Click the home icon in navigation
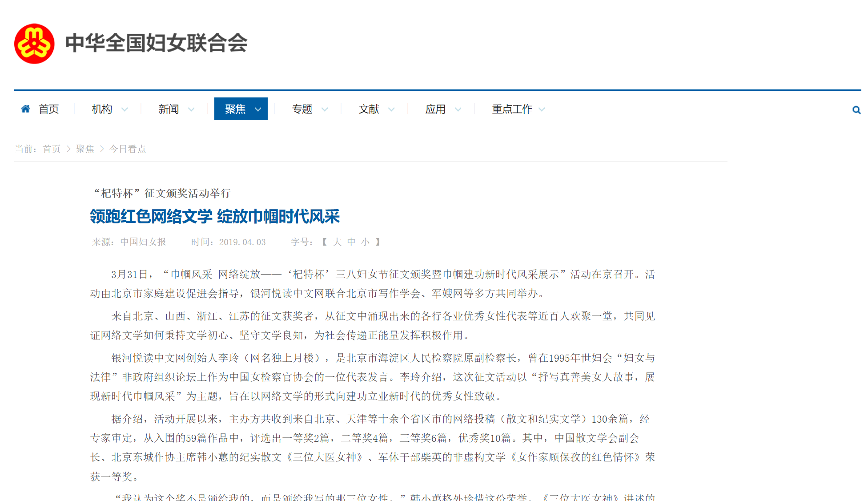The image size is (868, 501). click(26, 109)
